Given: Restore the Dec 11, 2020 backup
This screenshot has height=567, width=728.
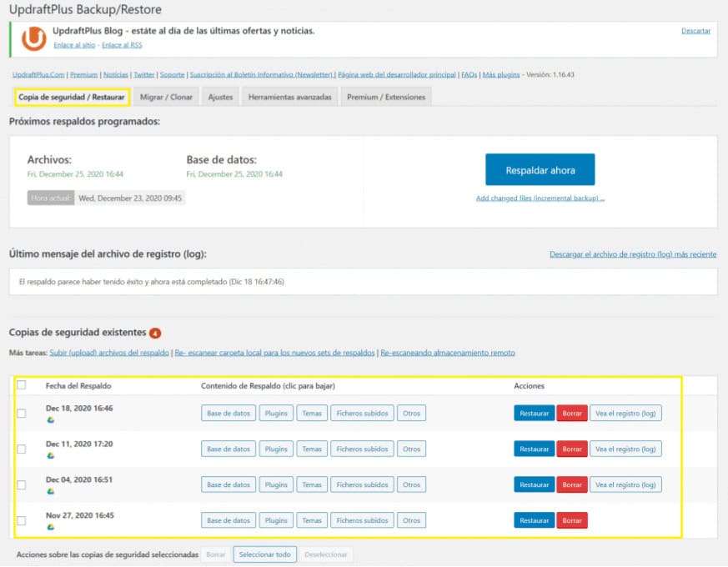Looking at the screenshot, I should (534, 449).
